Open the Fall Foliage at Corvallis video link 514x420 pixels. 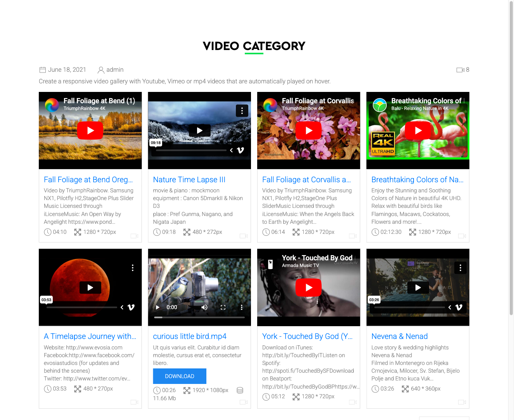pyautogui.click(x=306, y=180)
